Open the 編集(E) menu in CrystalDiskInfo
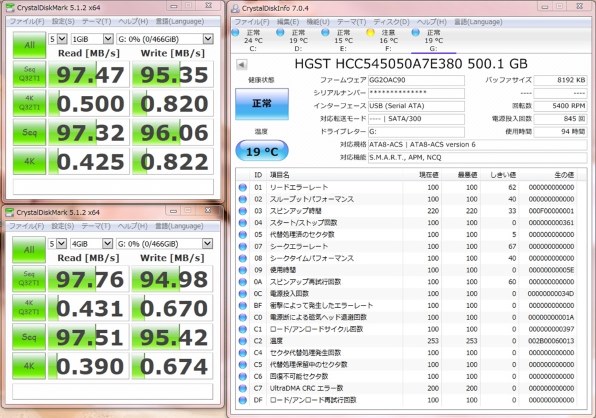The height and width of the screenshot is (418, 596). pos(287,22)
